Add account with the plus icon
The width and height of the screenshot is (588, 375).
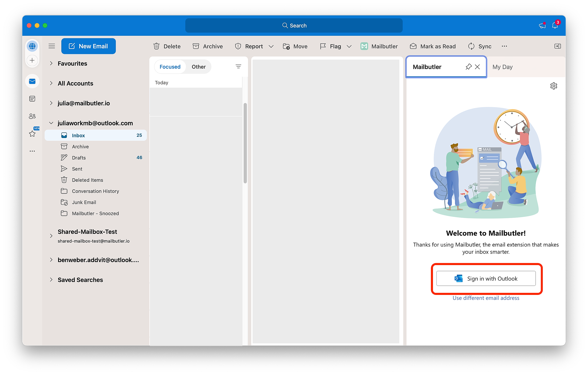pyautogui.click(x=32, y=60)
